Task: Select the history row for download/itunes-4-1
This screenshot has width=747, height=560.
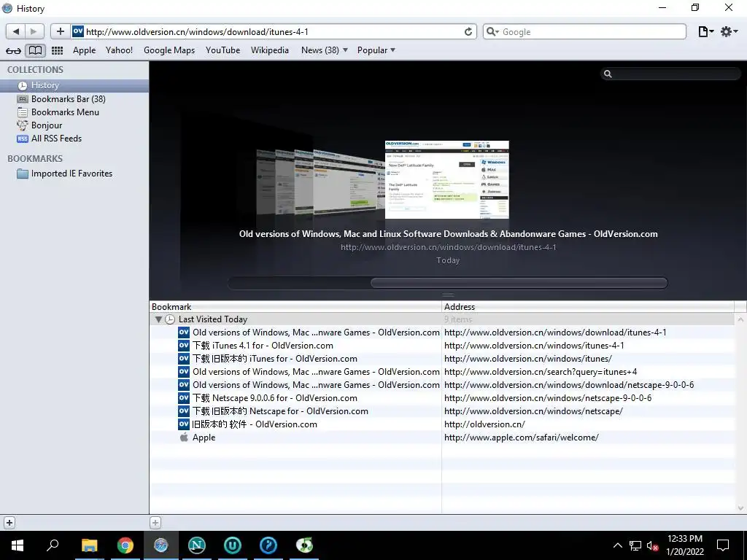Action: (x=442, y=332)
